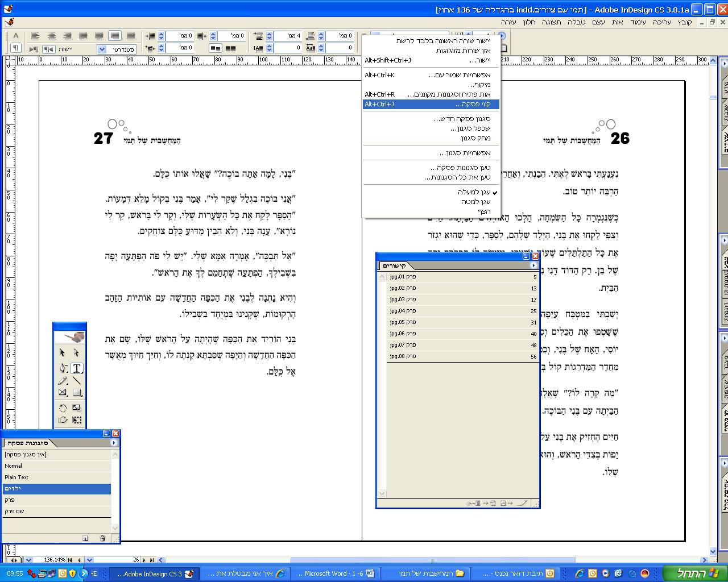This screenshot has height=582, width=728.
Task: Choose the Rotate tool in the toolbox
Action: point(63,408)
